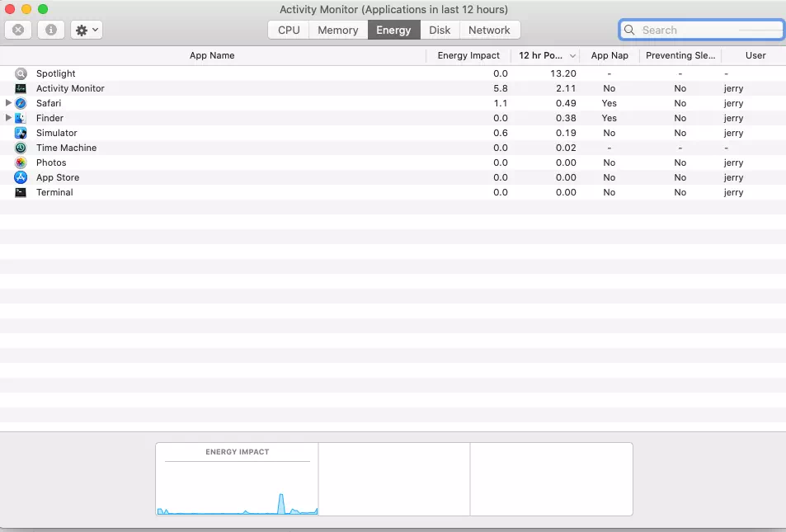
Task: Click Activity Monitor's 2.11 power value
Action: pos(566,88)
